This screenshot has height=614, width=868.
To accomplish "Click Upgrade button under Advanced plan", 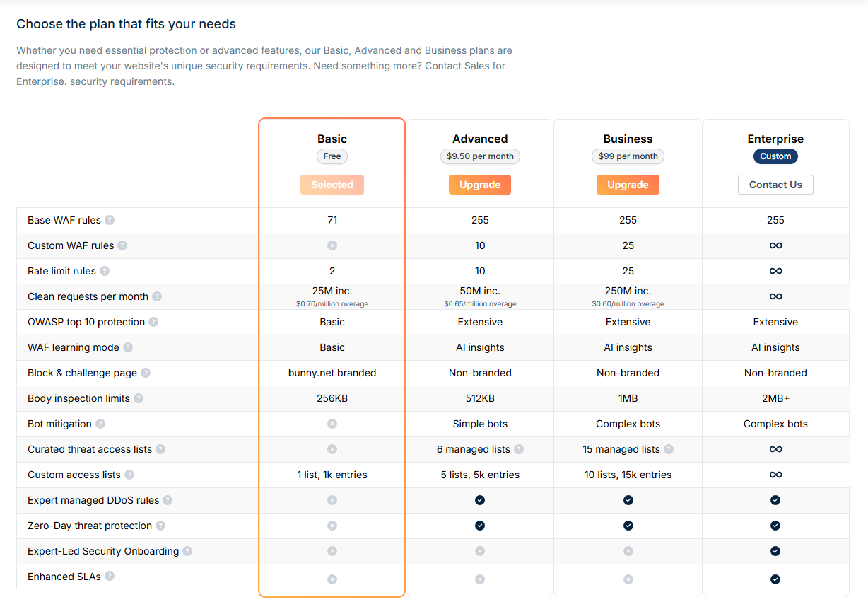I will pos(480,185).
